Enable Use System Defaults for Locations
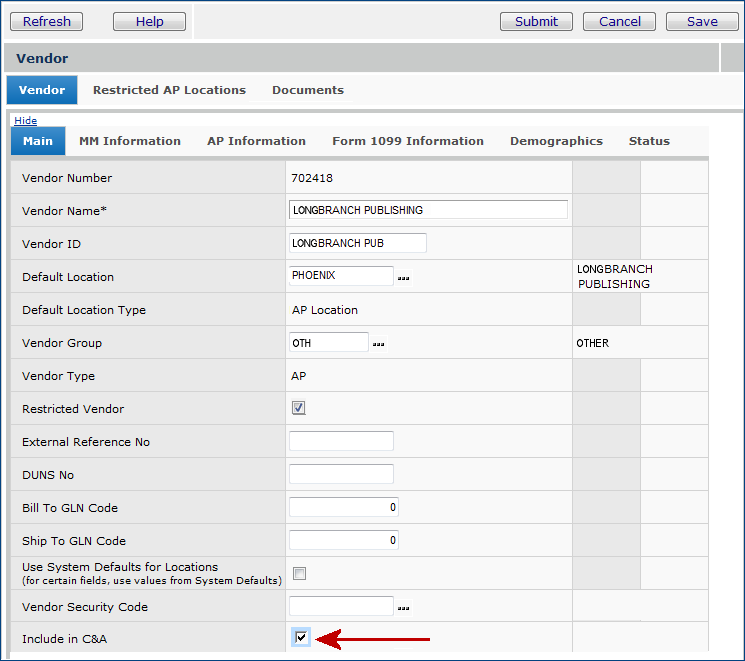Screen dimensions: 745x661 (x=299, y=573)
